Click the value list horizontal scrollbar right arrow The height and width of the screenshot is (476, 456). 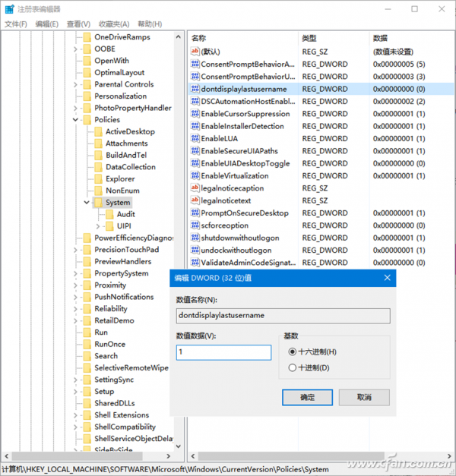coord(449,456)
